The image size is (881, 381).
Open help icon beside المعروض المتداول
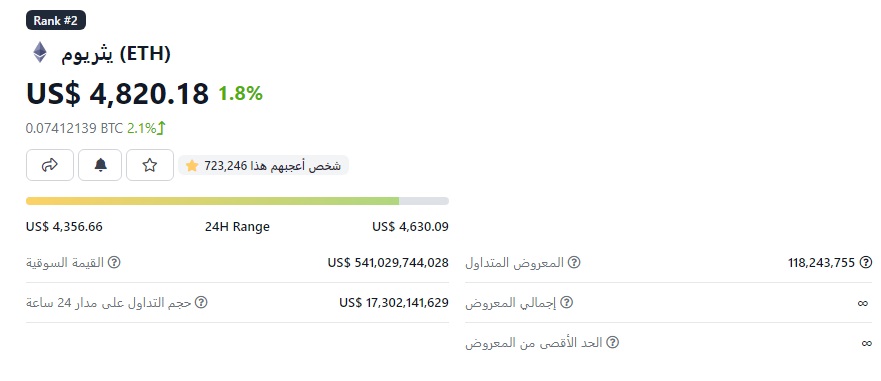point(574,262)
